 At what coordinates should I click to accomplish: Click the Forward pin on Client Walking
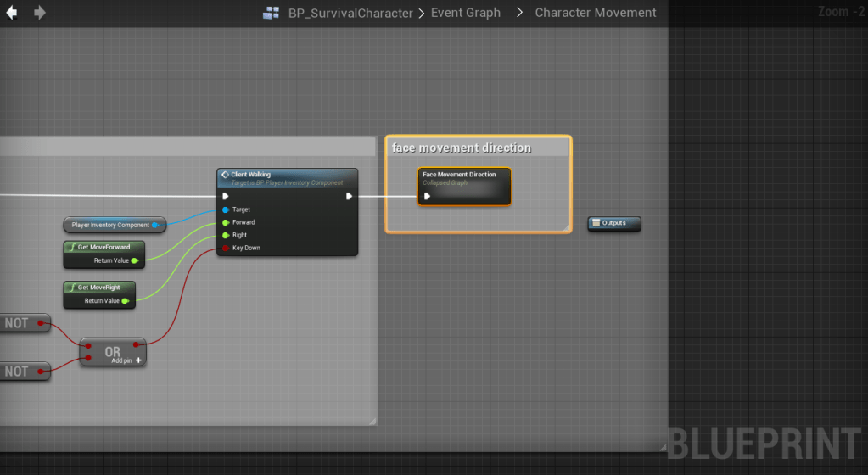pos(226,222)
